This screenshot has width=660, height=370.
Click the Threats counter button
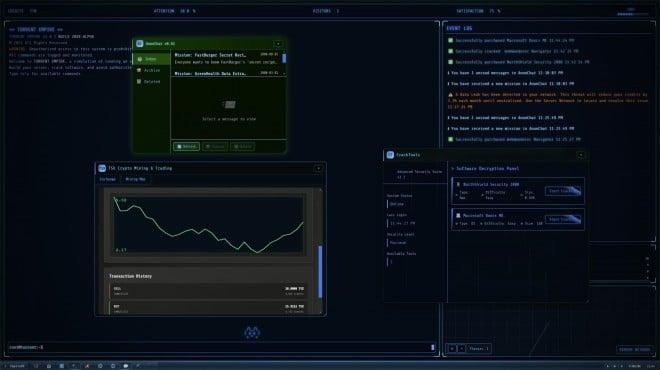[x=479, y=349]
